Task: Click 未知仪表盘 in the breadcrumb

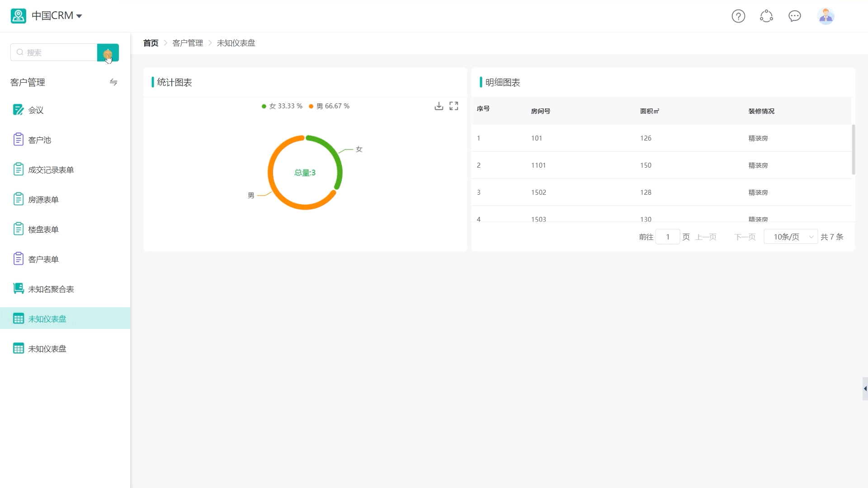Action: (x=236, y=43)
